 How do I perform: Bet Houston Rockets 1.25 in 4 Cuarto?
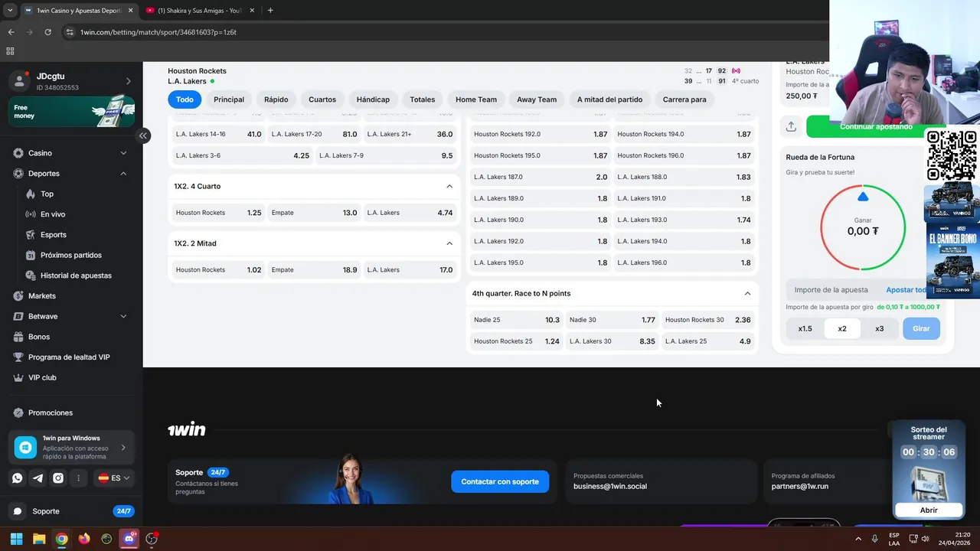tap(218, 213)
